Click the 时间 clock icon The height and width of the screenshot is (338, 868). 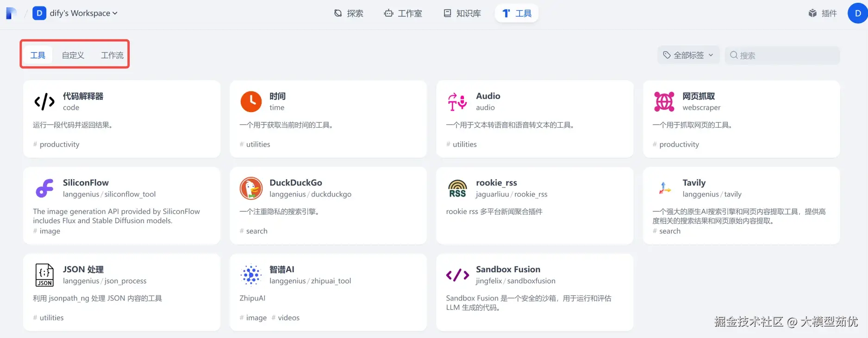pos(251,101)
